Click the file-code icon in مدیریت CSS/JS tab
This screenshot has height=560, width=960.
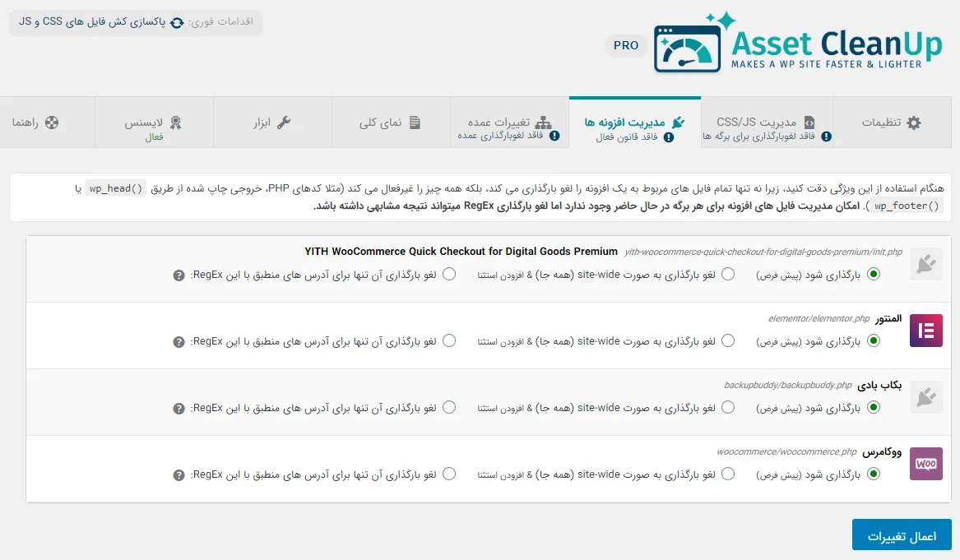point(809,123)
